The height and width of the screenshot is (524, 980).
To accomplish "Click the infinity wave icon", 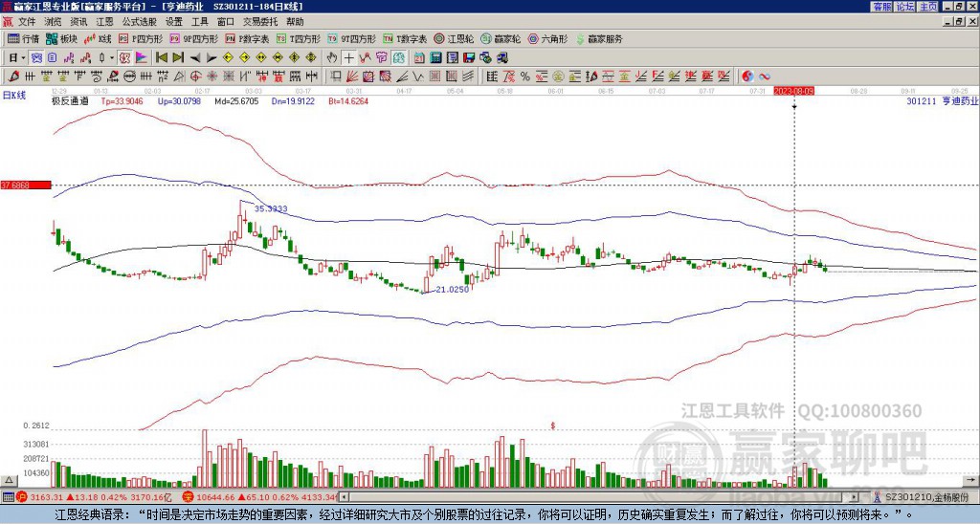I will tap(764, 76).
